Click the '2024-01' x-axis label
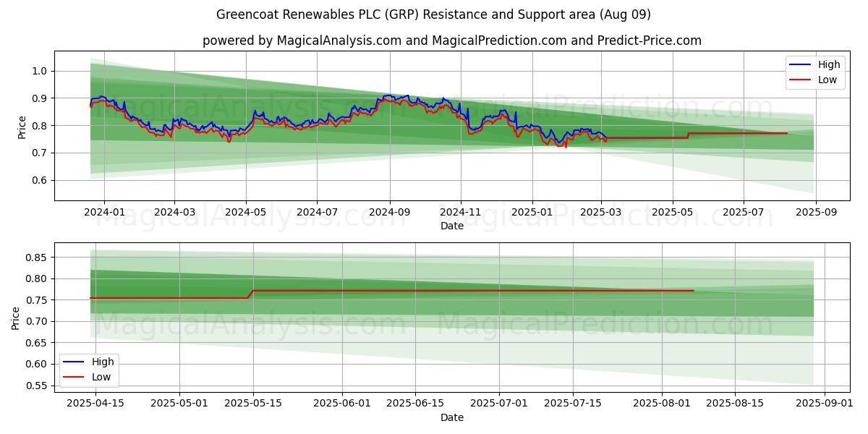 (104, 213)
